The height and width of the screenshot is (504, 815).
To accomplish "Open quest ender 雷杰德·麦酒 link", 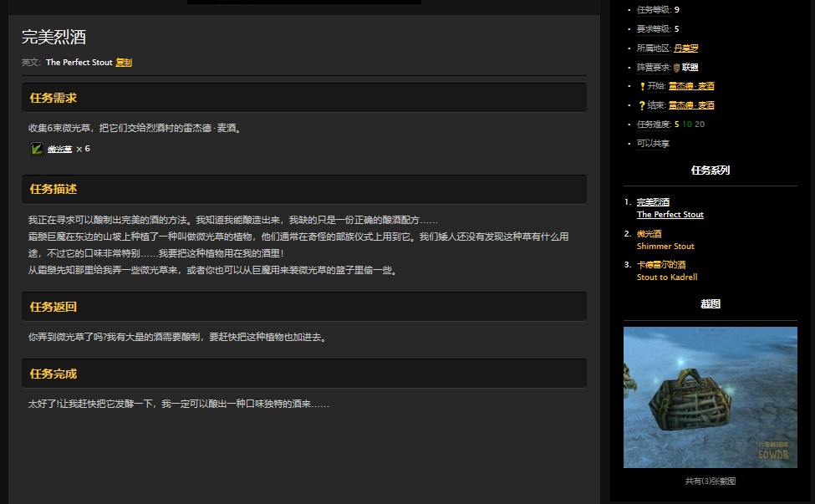I will (691, 105).
